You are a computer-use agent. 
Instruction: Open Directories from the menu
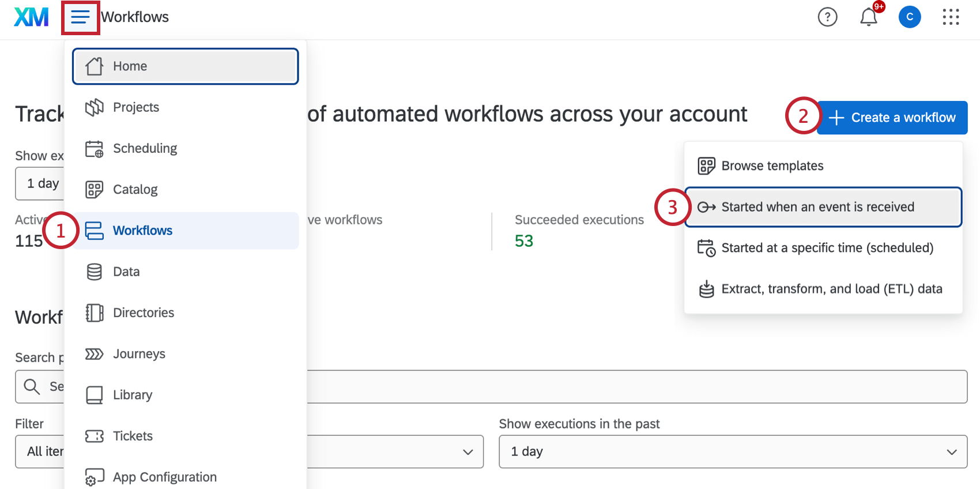click(x=144, y=313)
